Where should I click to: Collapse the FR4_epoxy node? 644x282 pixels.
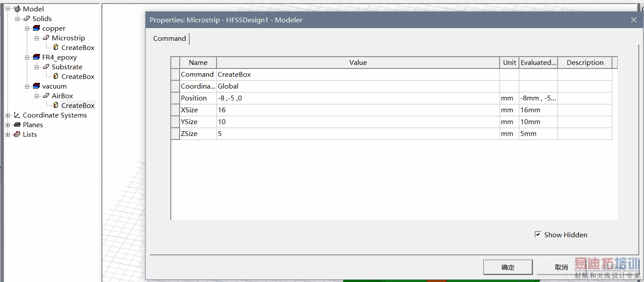point(27,57)
